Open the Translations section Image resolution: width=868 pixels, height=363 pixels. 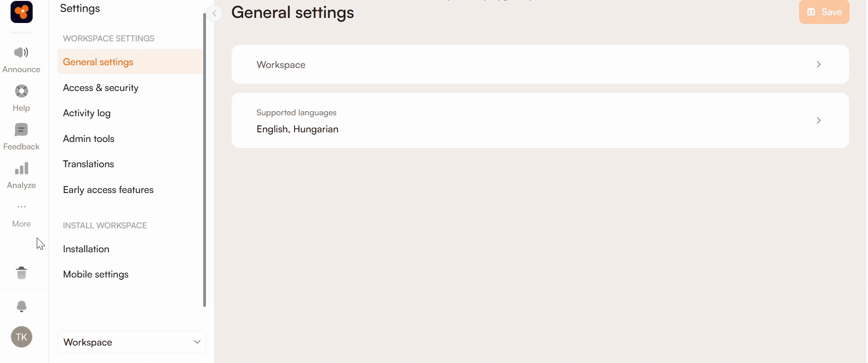tap(88, 164)
